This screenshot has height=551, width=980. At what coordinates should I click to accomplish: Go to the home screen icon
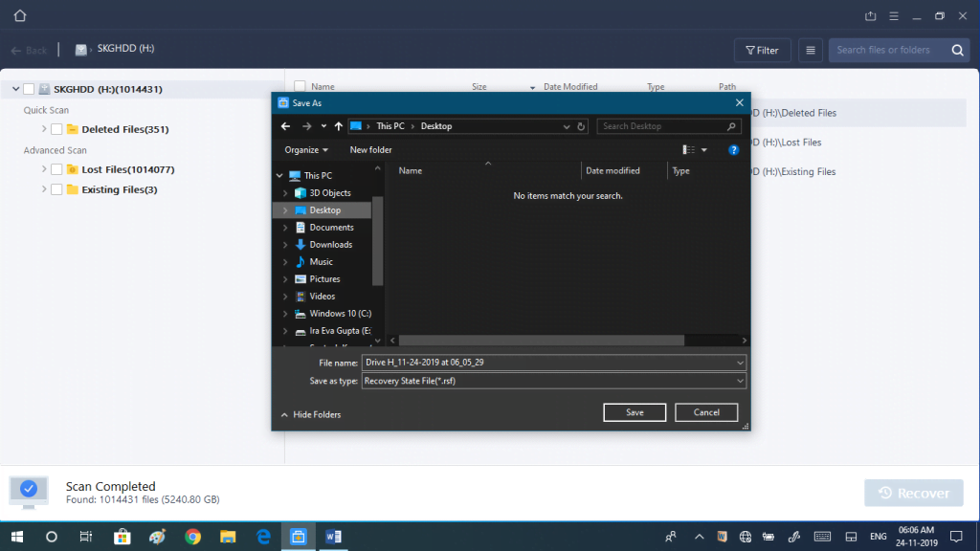(20, 15)
